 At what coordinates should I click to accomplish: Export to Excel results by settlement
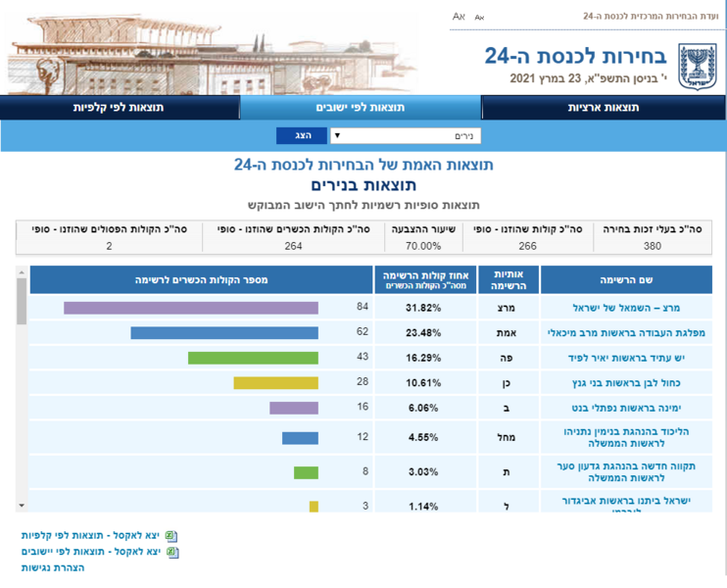(x=91, y=552)
